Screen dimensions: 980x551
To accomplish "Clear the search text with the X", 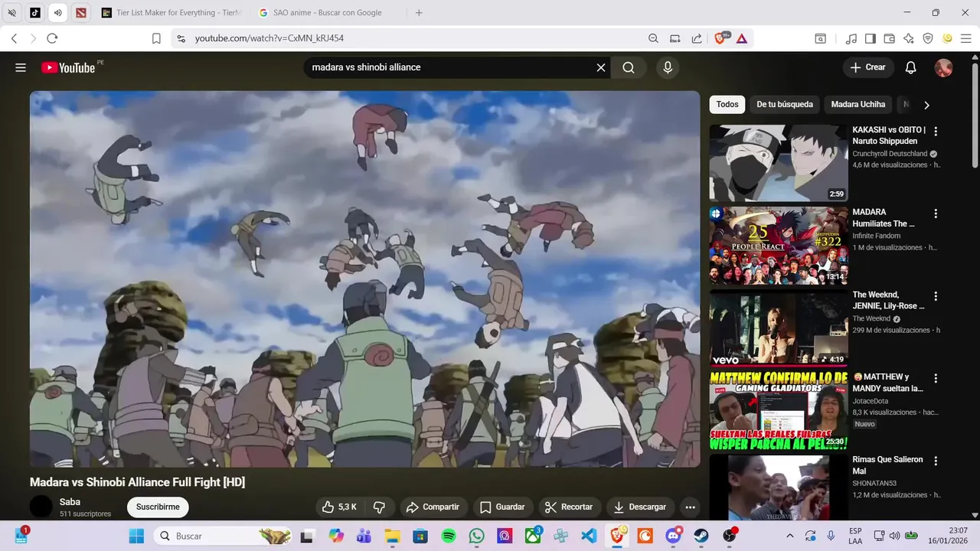I will coord(601,67).
